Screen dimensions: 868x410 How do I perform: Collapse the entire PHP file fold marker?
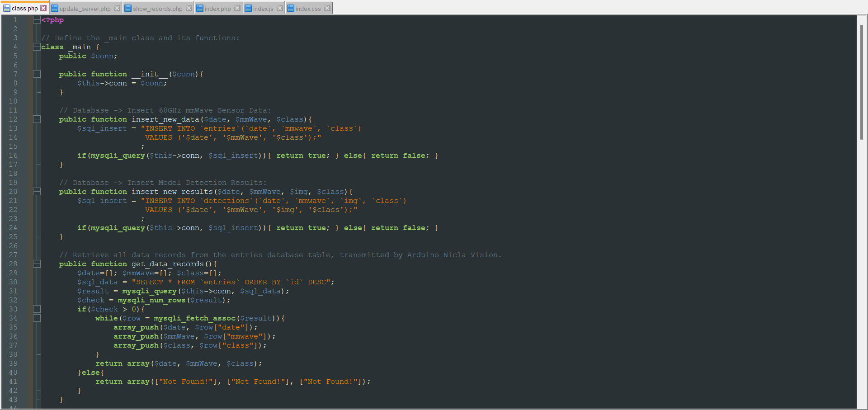point(36,19)
